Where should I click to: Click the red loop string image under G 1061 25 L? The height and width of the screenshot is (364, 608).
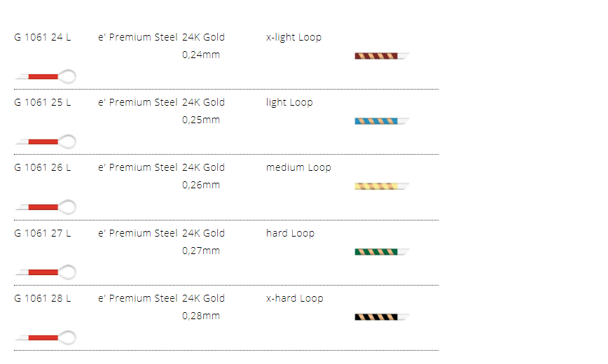pos(46,141)
